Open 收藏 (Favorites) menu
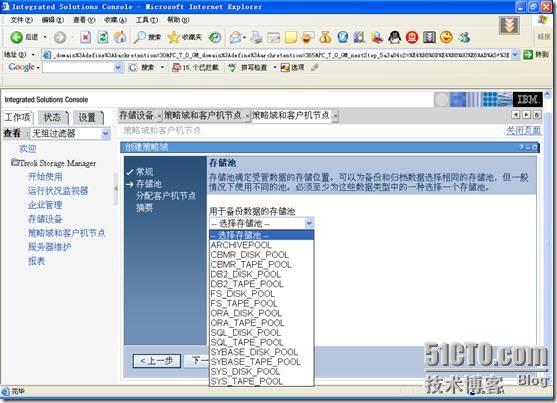 pos(115,20)
